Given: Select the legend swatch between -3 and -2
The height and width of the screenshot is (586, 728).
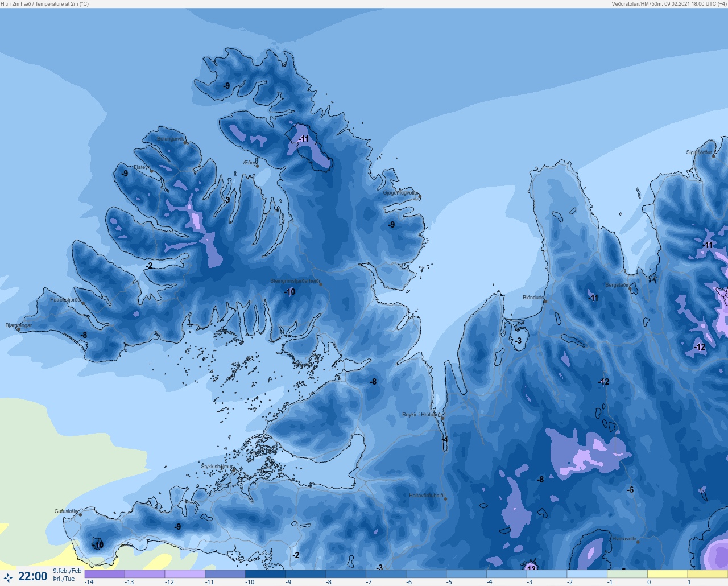Looking at the screenshot, I should pyautogui.click(x=547, y=574).
